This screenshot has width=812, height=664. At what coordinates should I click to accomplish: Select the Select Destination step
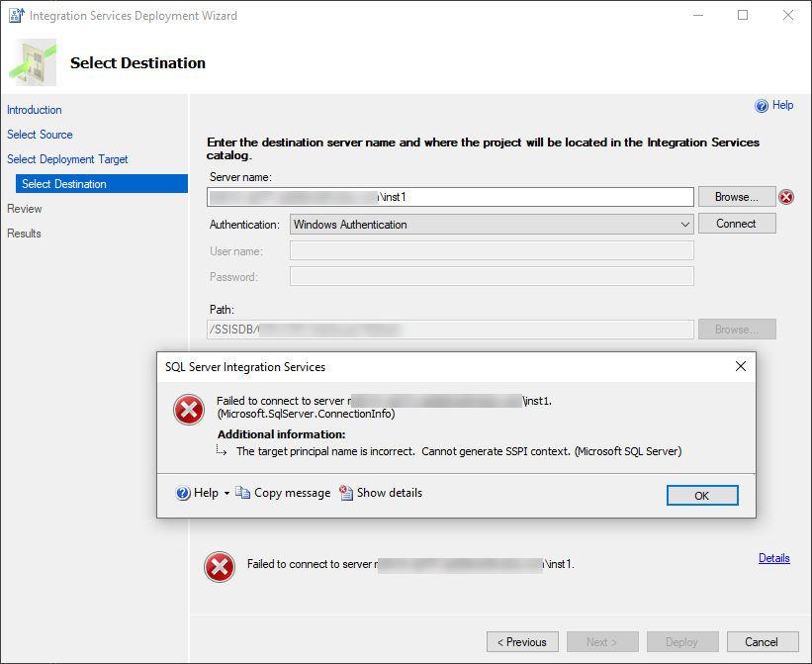click(x=102, y=184)
